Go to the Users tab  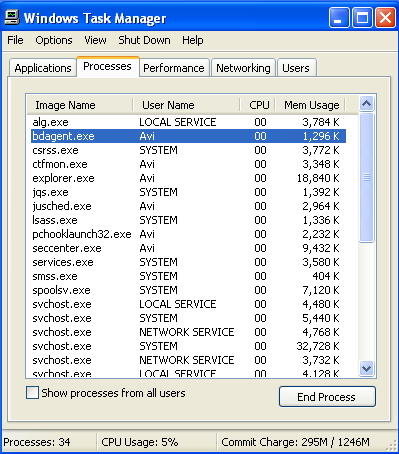pos(296,68)
